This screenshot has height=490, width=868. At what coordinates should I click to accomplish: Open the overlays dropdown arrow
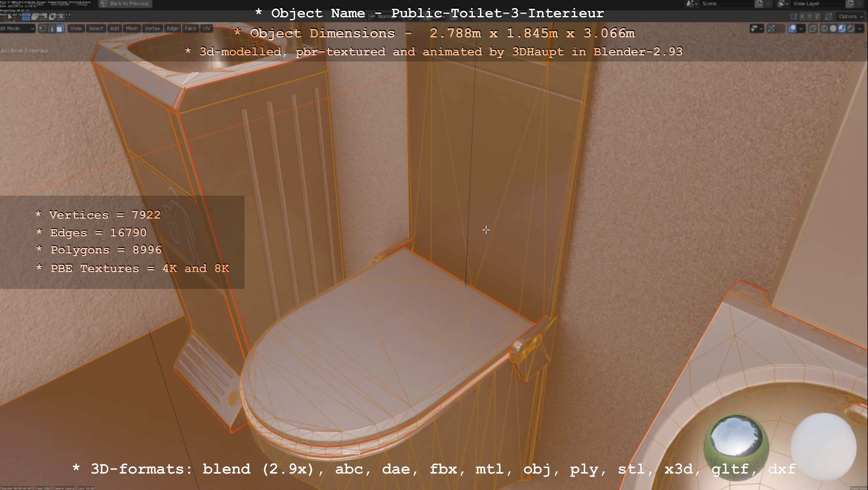(801, 29)
